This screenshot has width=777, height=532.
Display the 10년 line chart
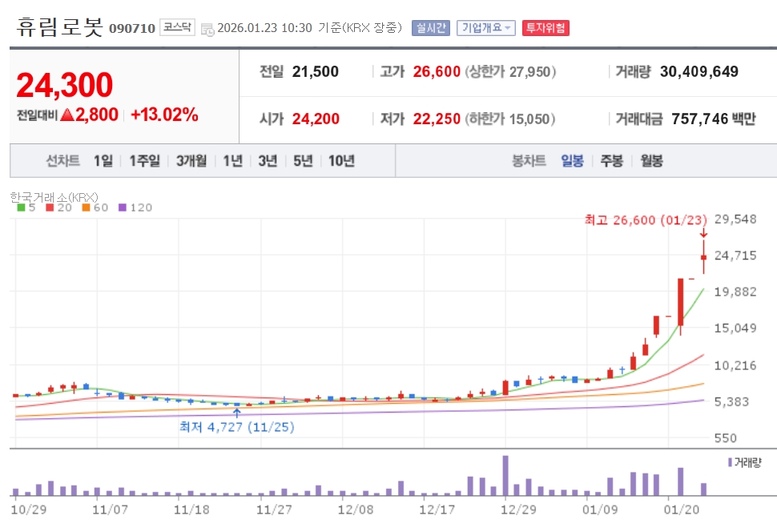tap(340, 161)
